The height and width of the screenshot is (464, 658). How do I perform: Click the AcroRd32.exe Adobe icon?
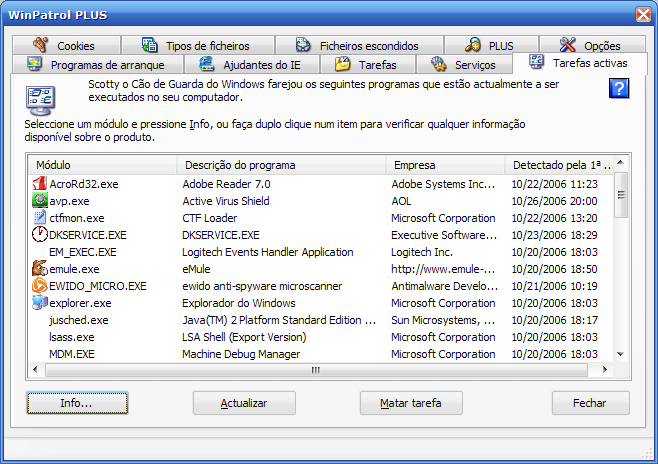click(39, 183)
